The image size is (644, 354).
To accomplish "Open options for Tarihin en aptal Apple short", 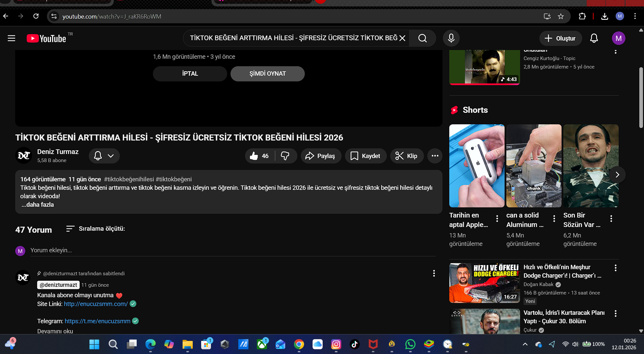I will (x=497, y=219).
